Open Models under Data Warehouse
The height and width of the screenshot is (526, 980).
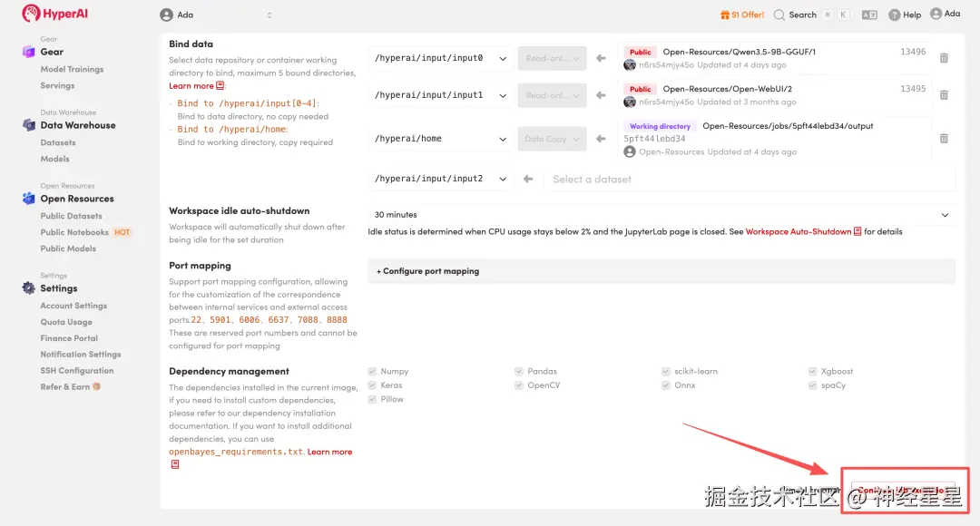(x=55, y=159)
